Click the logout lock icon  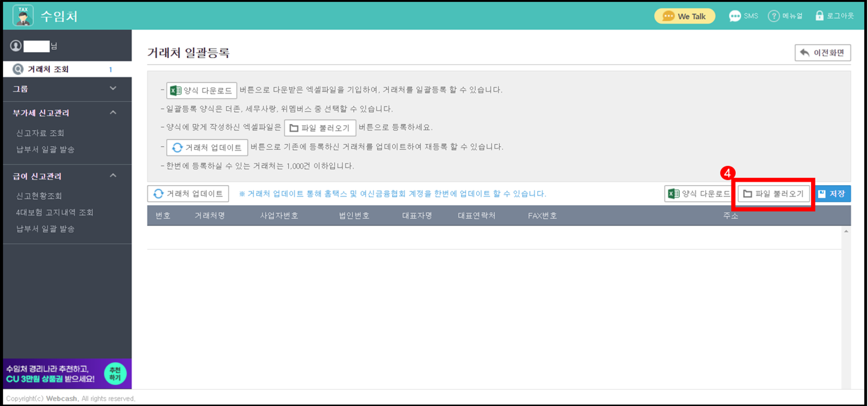pyautogui.click(x=819, y=16)
